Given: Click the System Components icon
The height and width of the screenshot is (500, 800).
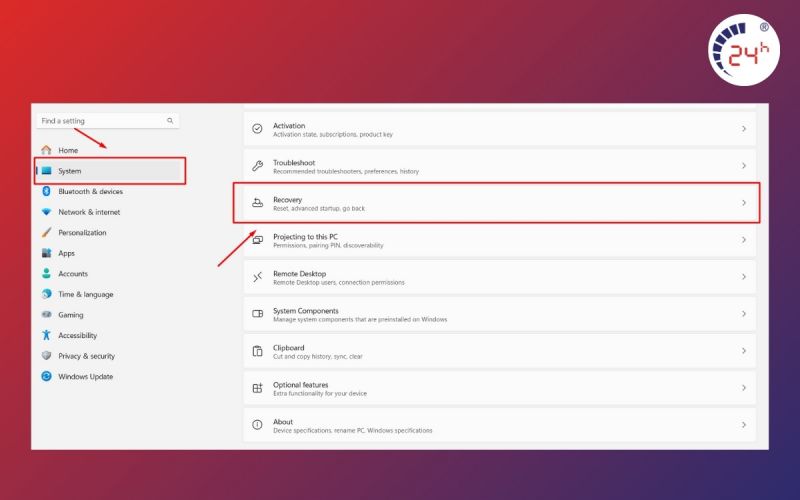Looking at the screenshot, I should click(257, 314).
